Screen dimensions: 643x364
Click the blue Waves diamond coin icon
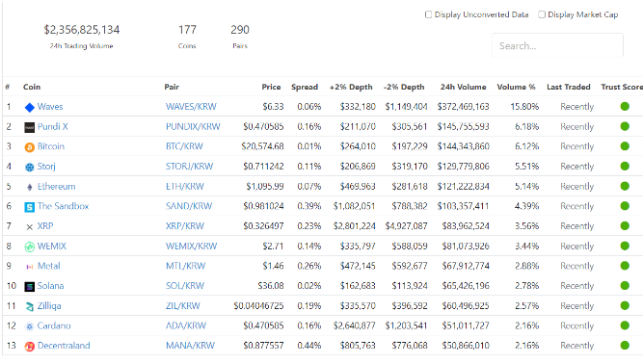(30, 107)
